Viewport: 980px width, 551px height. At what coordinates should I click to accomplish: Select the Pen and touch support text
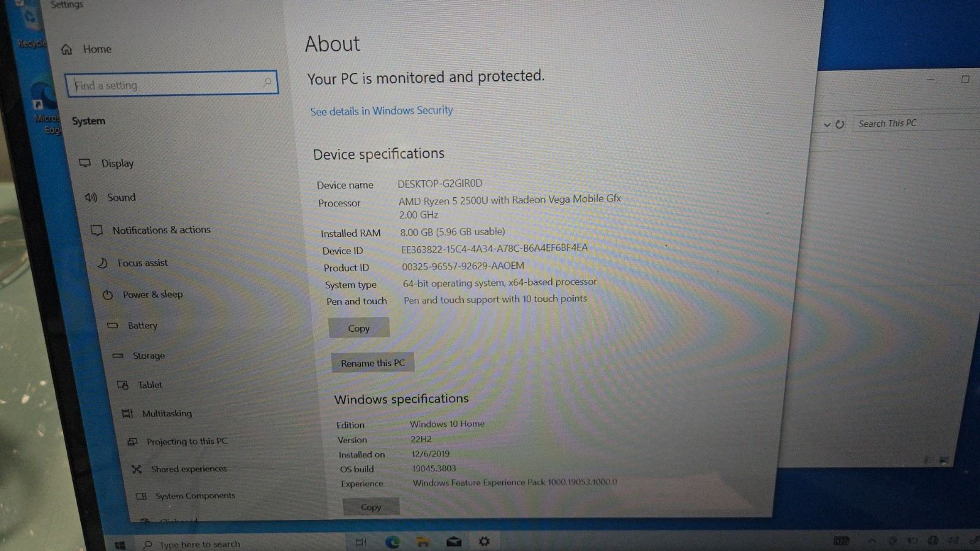click(x=495, y=299)
